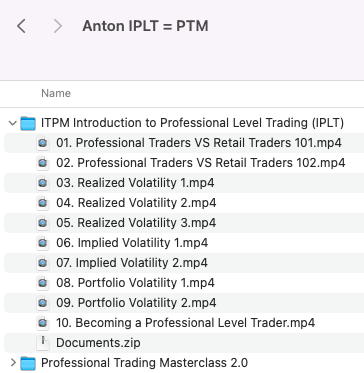Screen dimensions: 364x373
Task: Select ITPM Introduction to Professional Level Trading folder name
Action: (192, 123)
